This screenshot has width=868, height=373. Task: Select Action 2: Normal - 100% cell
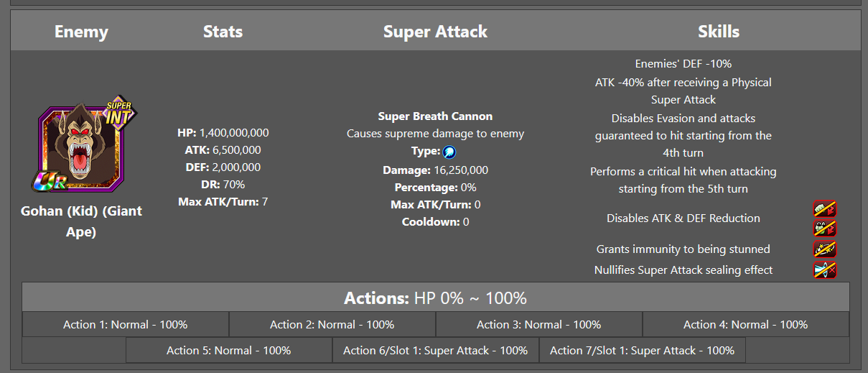pyautogui.click(x=332, y=325)
